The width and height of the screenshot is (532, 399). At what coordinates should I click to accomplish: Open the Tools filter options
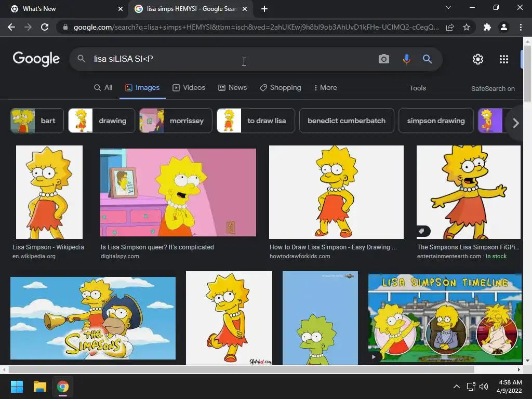click(417, 88)
